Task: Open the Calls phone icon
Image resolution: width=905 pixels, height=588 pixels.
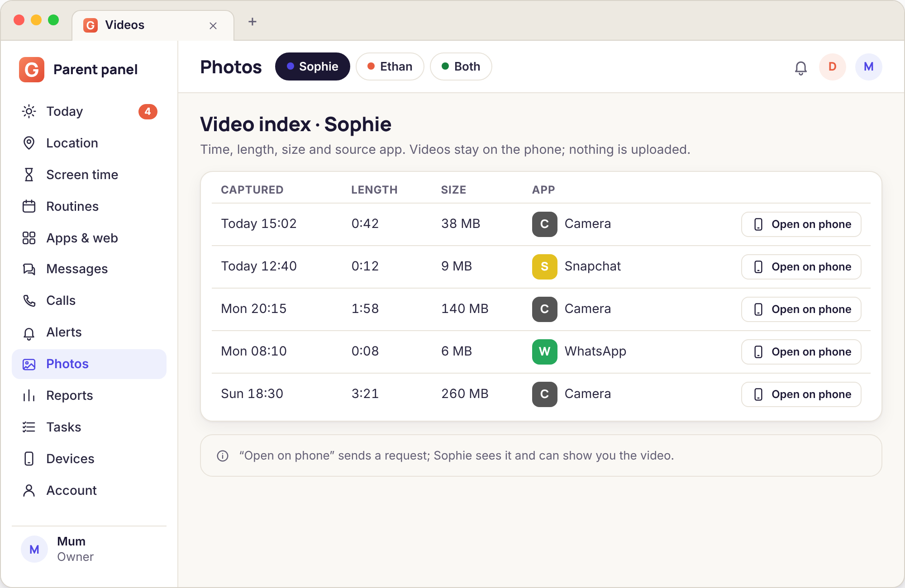Action: [x=29, y=300]
